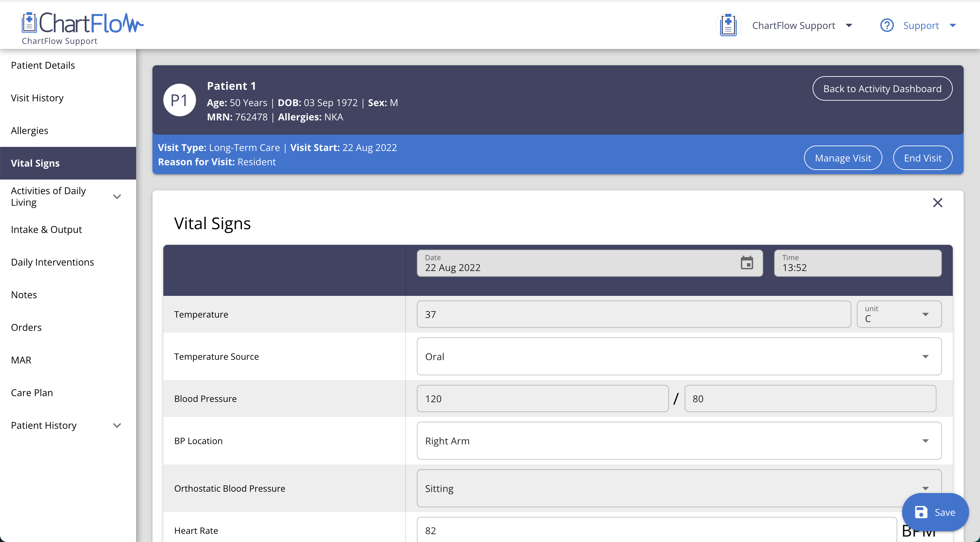Close the Vital Signs form with X
The image size is (980, 542).
point(937,203)
